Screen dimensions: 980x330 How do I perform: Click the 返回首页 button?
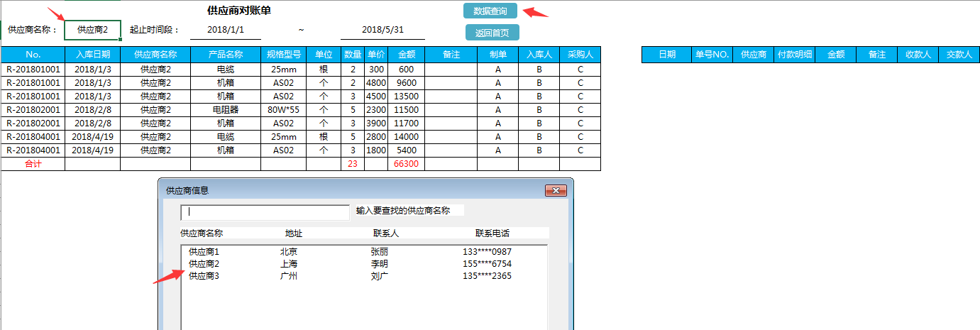tap(492, 33)
